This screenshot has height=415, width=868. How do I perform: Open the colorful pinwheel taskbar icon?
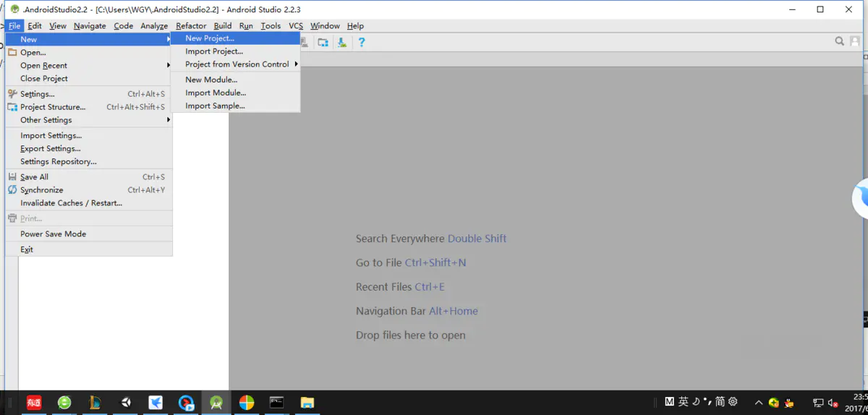247,403
